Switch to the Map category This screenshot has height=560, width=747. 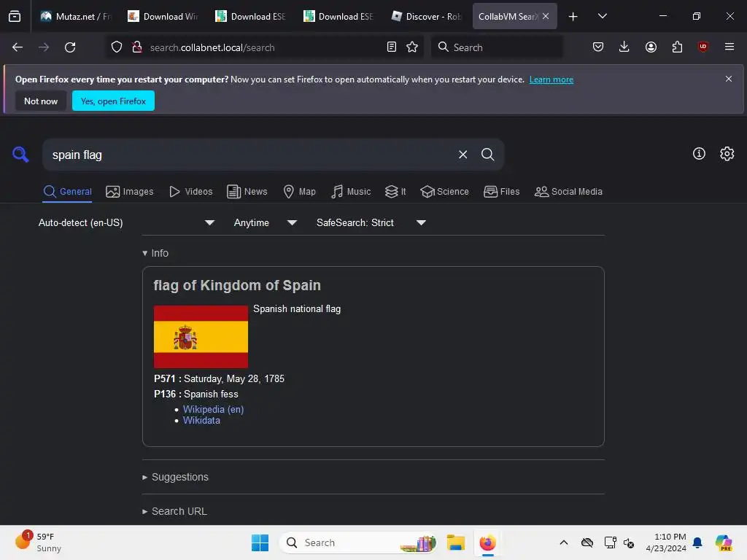tap(300, 192)
